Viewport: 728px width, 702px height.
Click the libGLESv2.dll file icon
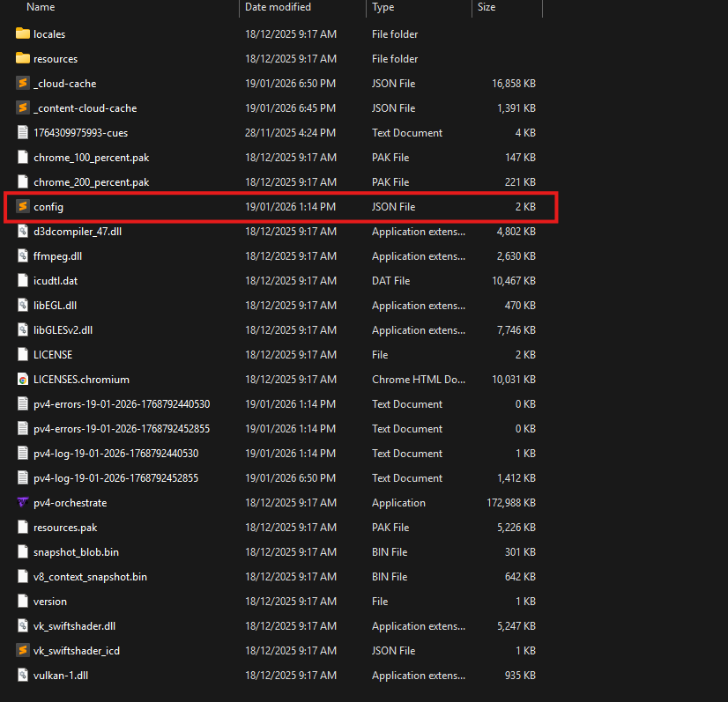pyautogui.click(x=23, y=329)
